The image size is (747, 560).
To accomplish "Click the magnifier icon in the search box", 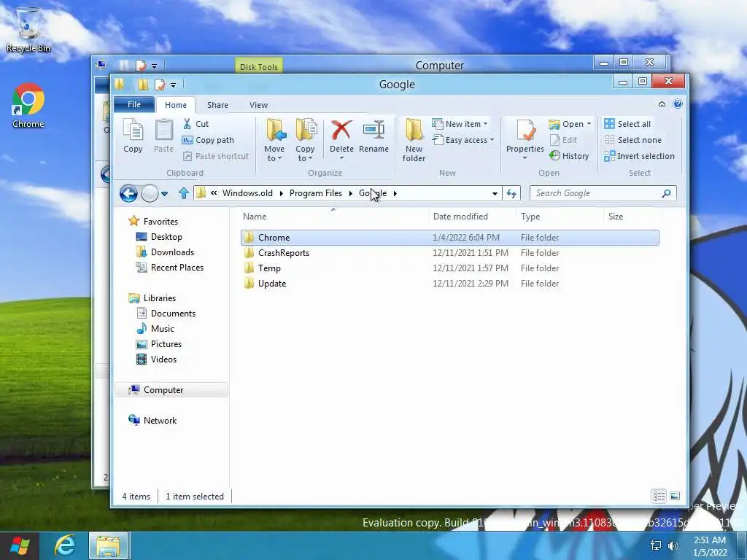I will [667, 193].
